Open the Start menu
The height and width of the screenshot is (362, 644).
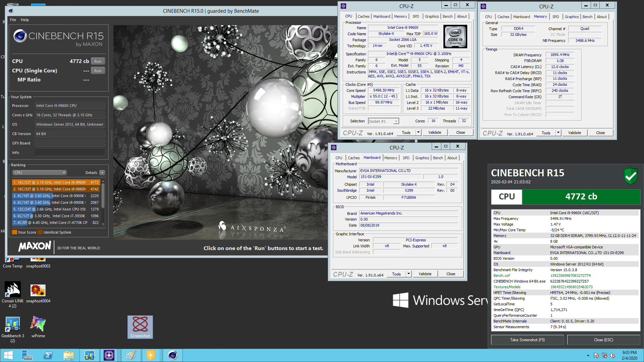[8, 355]
